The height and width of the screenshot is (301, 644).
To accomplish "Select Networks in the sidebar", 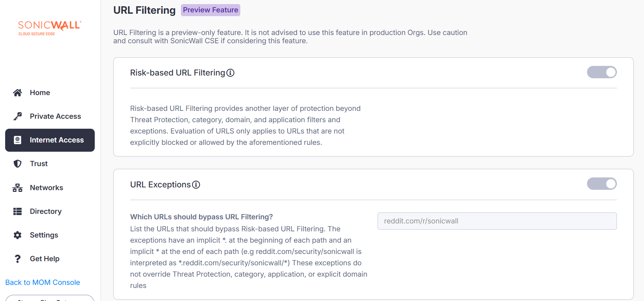I will 46,188.
